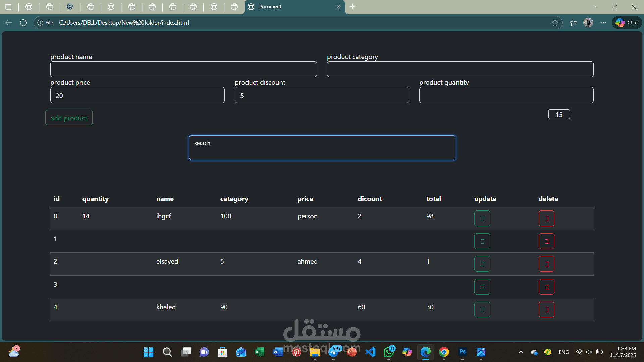Add this page to favorites star

coord(555,23)
